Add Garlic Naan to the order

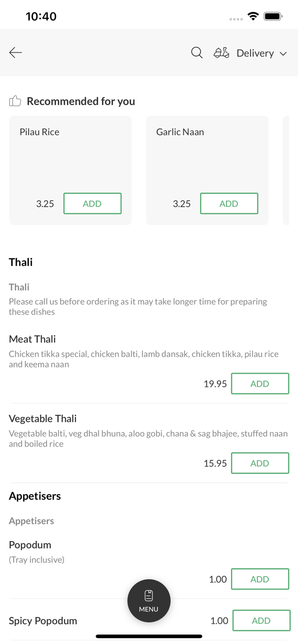[x=229, y=204]
